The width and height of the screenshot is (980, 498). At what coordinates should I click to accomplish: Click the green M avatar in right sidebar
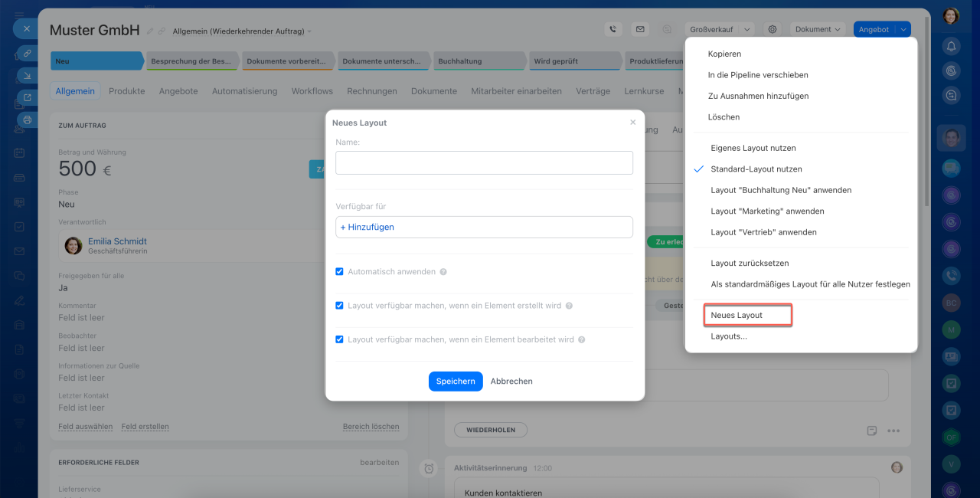coord(951,329)
